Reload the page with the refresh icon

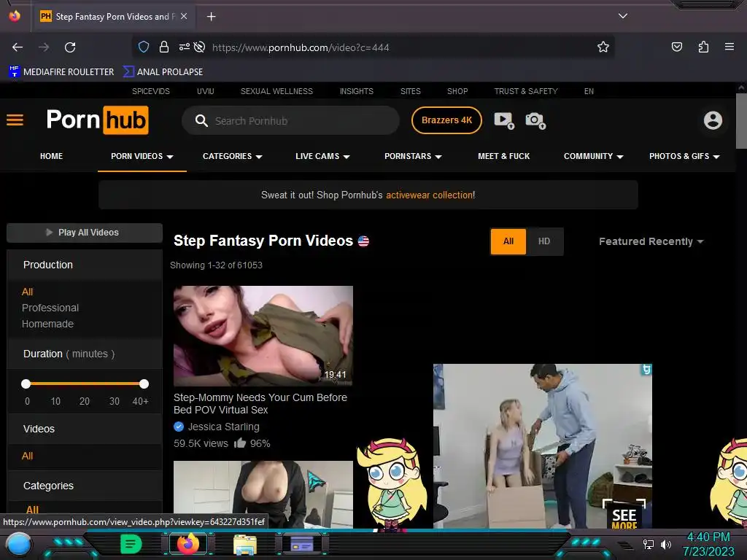click(70, 47)
